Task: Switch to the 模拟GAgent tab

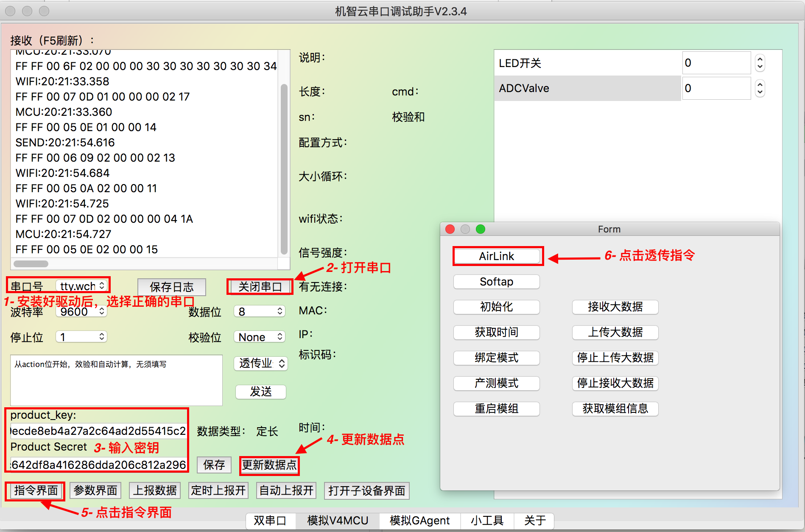Action: [x=419, y=521]
